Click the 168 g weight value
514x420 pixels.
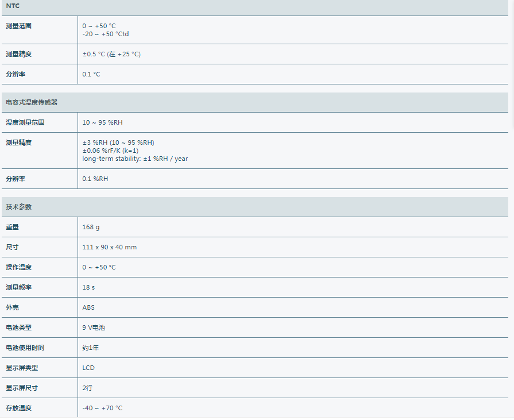[91, 227]
